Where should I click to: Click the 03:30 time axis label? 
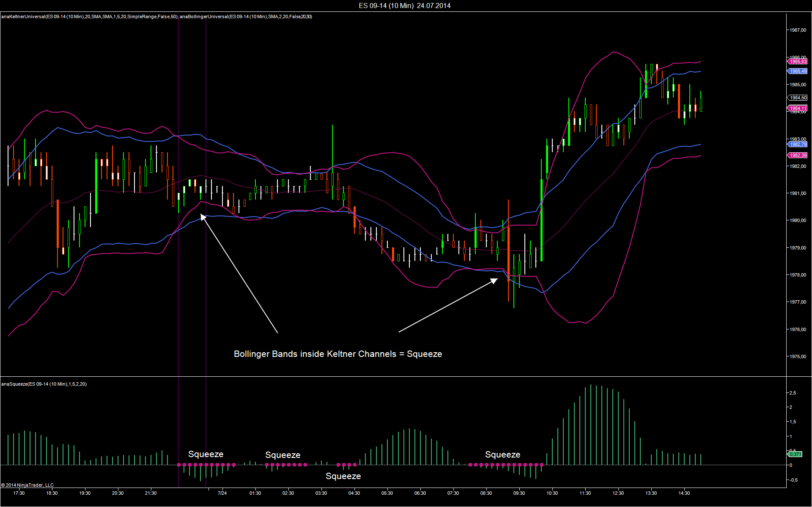pyautogui.click(x=321, y=493)
